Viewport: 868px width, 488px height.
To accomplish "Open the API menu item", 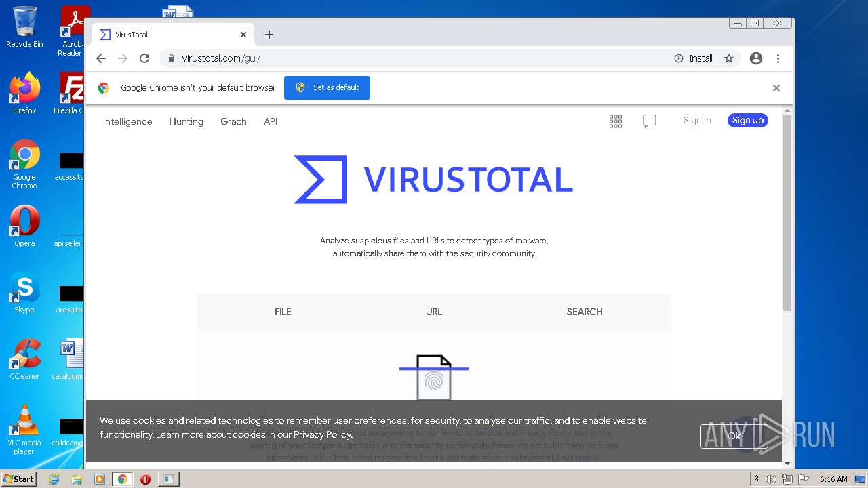I will (271, 121).
